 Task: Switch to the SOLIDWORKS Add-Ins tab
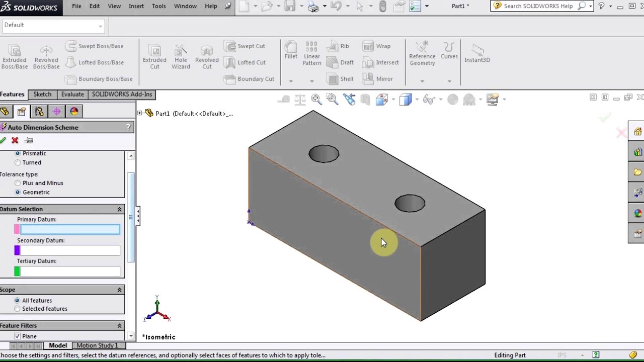point(122,95)
